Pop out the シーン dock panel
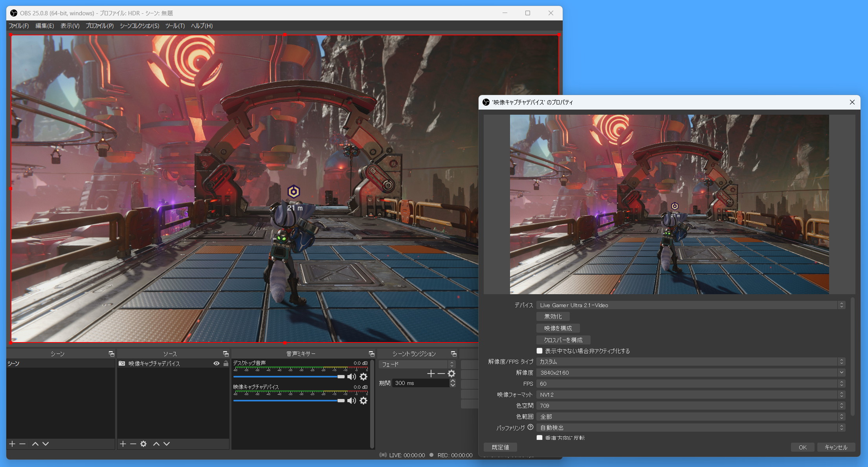This screenshot has height=467, width=868. 112,354
